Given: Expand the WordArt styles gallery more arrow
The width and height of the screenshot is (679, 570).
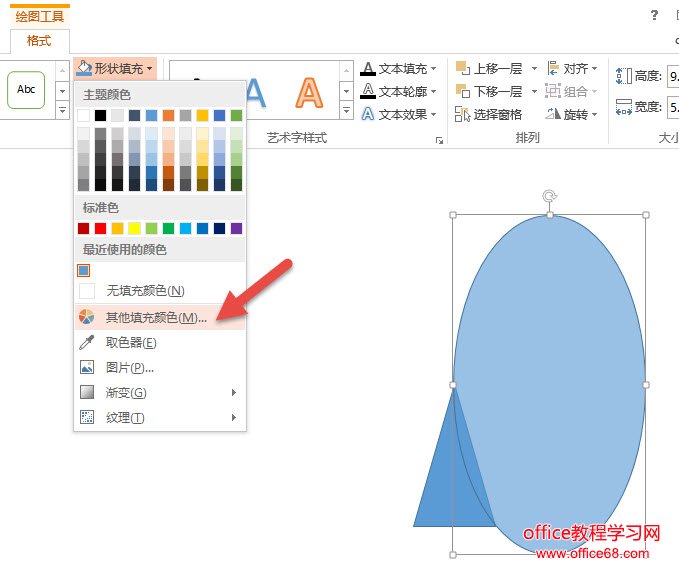Looking at the screenshot, I should (x=346, y=110).
